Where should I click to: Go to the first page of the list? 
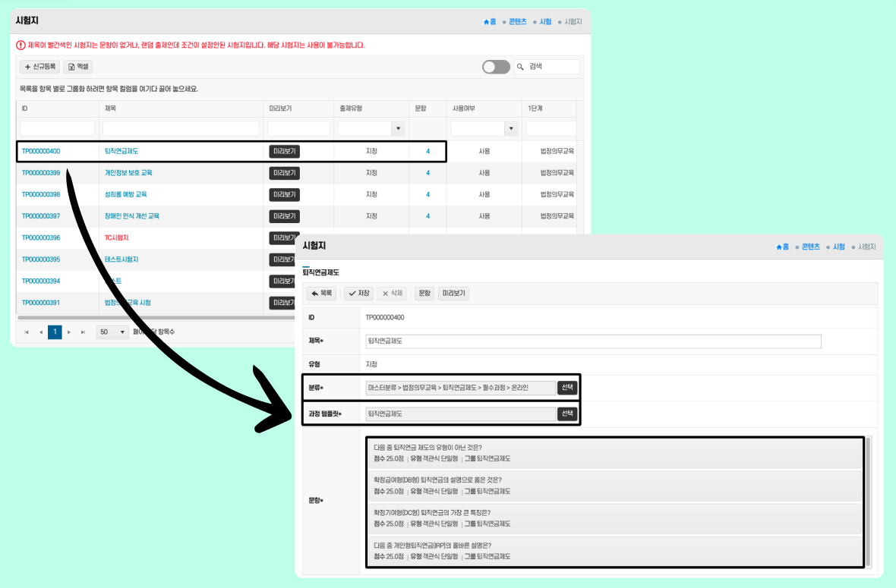pos(27,332)
